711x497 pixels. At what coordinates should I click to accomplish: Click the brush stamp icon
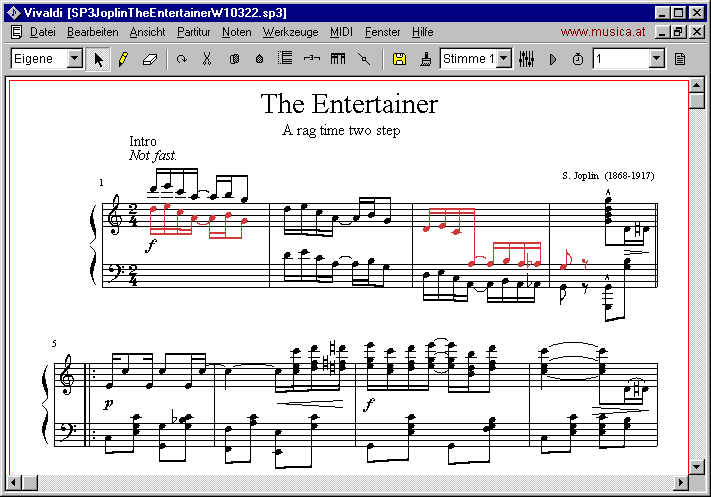(x=425, y=59)
